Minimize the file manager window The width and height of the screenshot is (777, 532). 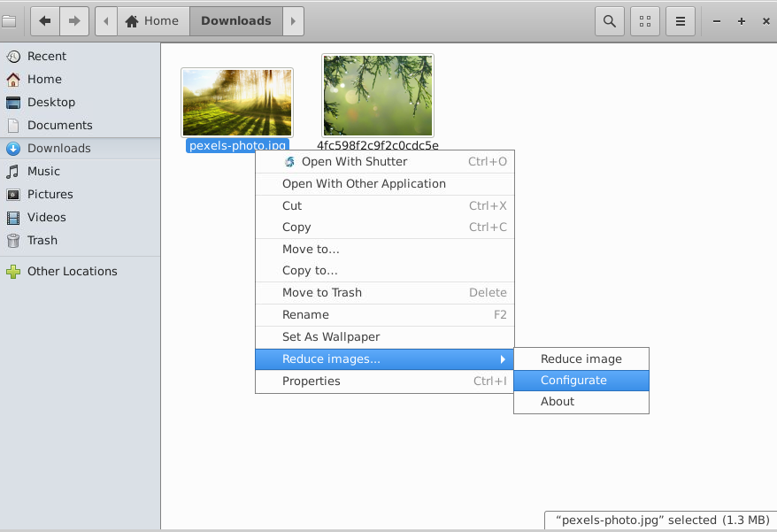[x=717, y=21]
